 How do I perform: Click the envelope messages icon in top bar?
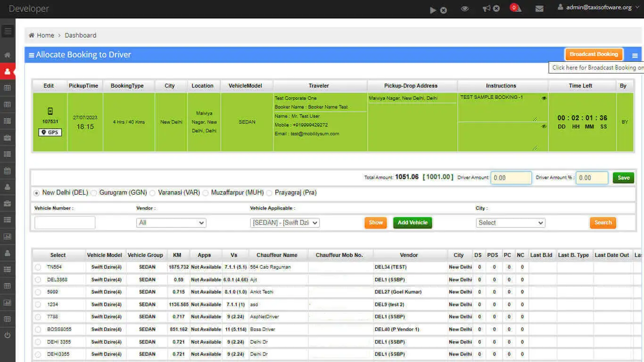pos(539,8)
